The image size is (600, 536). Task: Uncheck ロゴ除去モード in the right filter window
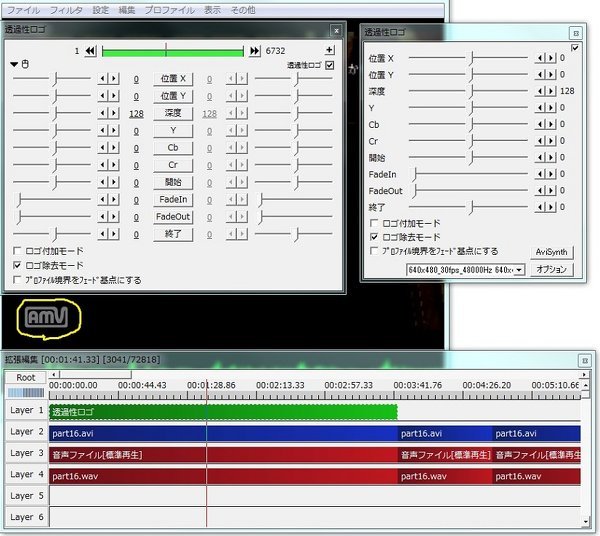coord(374,237)
